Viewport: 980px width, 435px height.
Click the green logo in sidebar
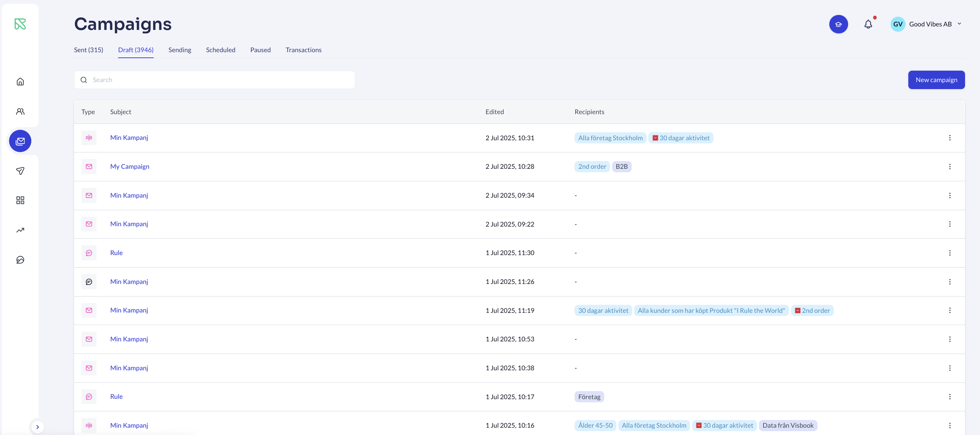coord(20,24)
